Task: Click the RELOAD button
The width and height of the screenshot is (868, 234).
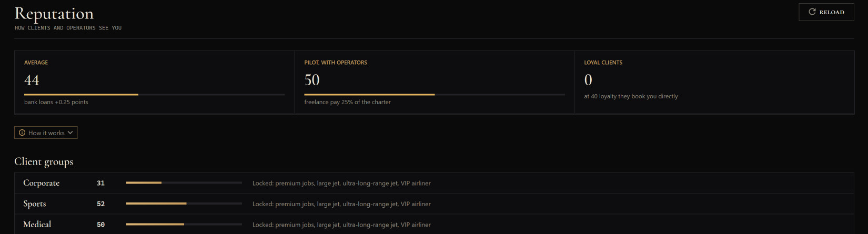Action: coord(826,12)
